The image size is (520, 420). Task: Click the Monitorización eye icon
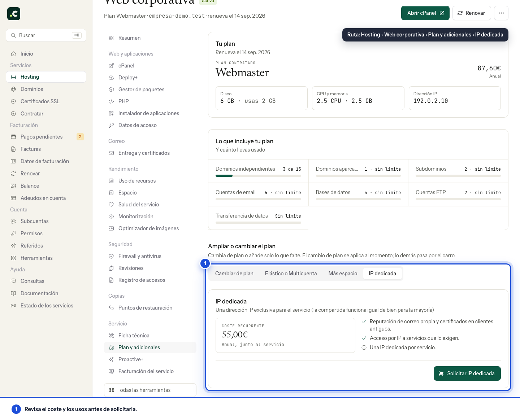click(111, 216)
